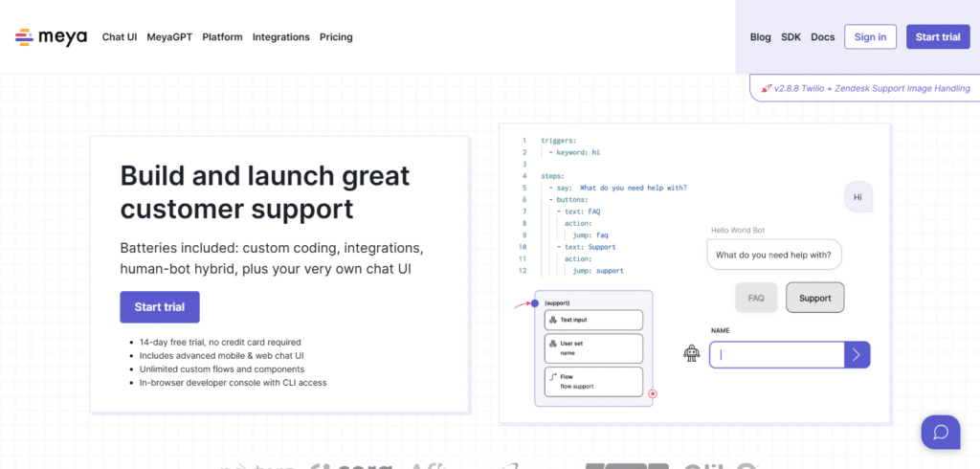Click the Text input node icon

(552, 320)
